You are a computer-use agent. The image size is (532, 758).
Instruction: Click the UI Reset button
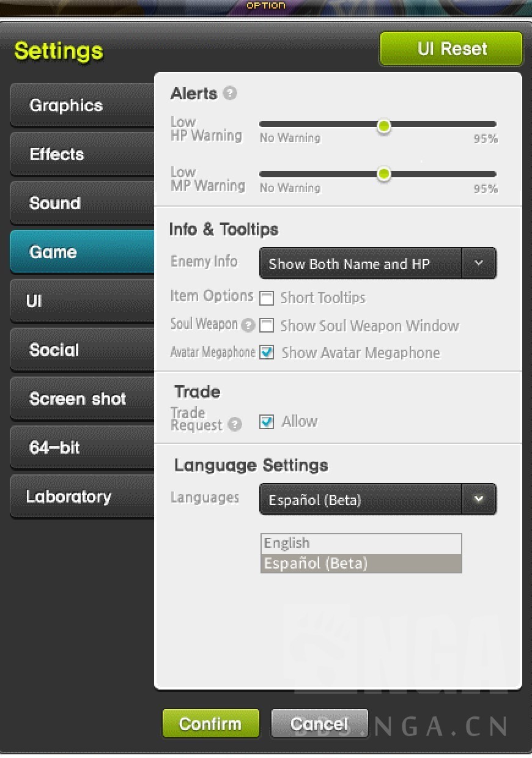click(x=451, y=49)
